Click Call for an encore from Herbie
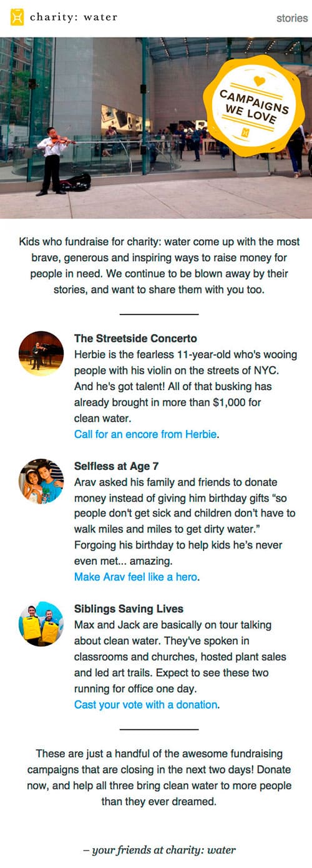The height and width of the screenshot is (868, 312). [x=145, y=434]
